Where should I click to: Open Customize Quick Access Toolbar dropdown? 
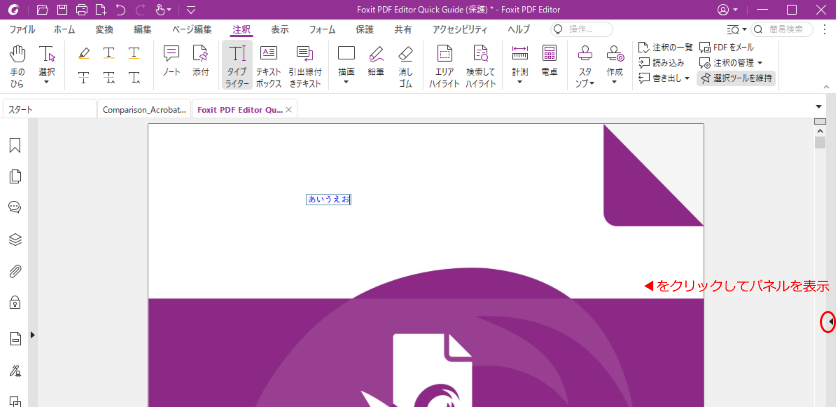[x=191, y=10]
